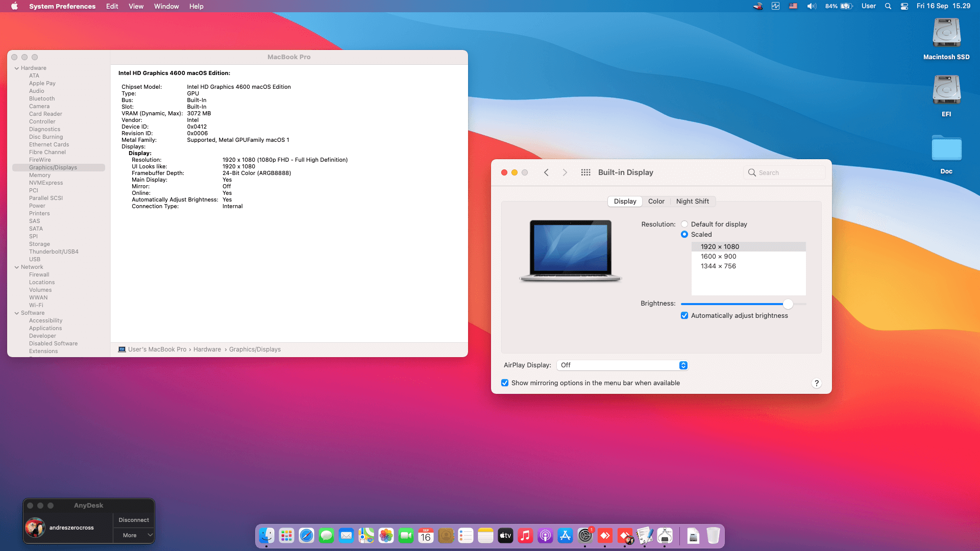980x551 pixels.
Task: Go back with the left chevron
Action: pyautogui.click(x=546, y=172)
